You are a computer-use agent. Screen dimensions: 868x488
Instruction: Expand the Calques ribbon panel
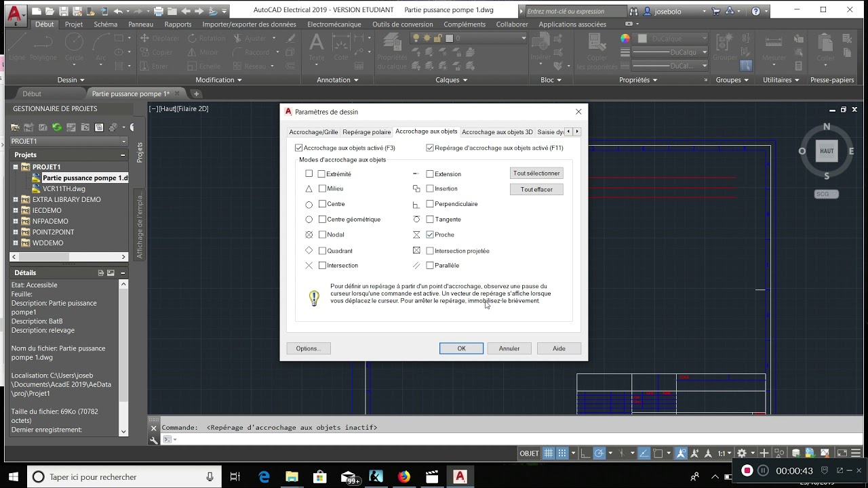[x=451, y=80]
